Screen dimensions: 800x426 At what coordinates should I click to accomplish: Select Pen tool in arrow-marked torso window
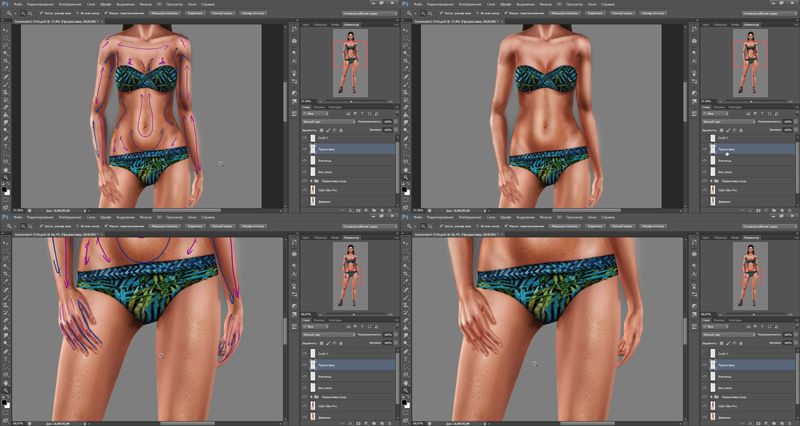click(6, 138)
